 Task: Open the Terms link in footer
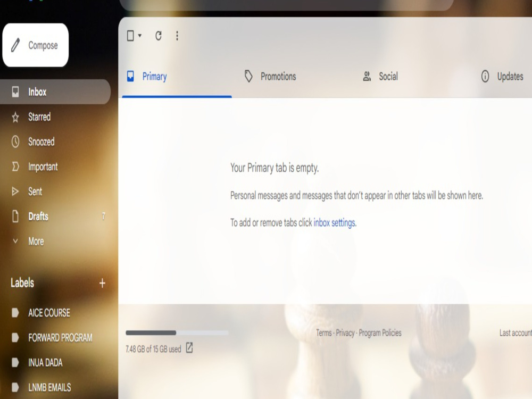tap(324, 333)
